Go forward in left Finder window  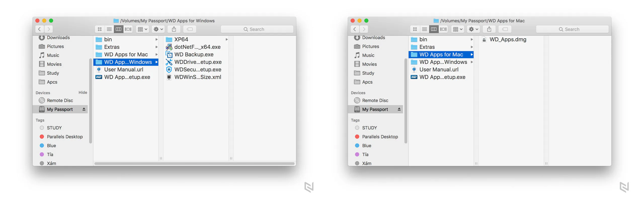coord(49,29)
